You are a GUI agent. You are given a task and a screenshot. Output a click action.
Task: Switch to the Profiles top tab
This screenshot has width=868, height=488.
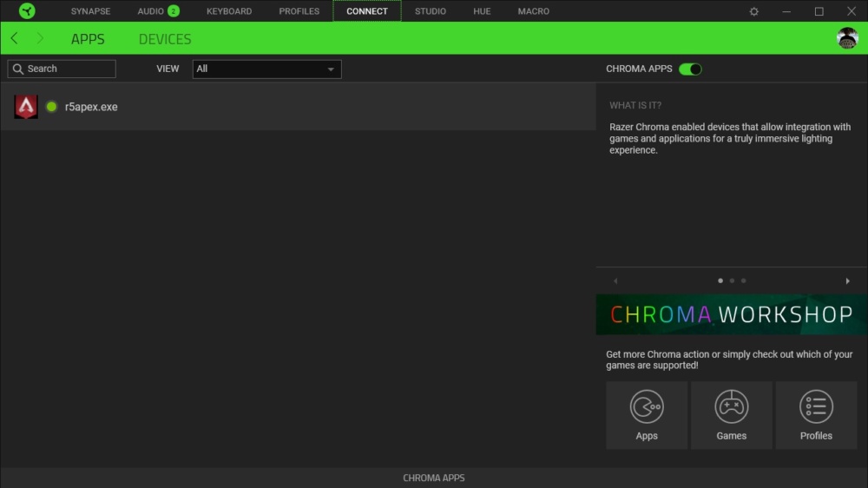pyautogui.click(x=299, y=11)
